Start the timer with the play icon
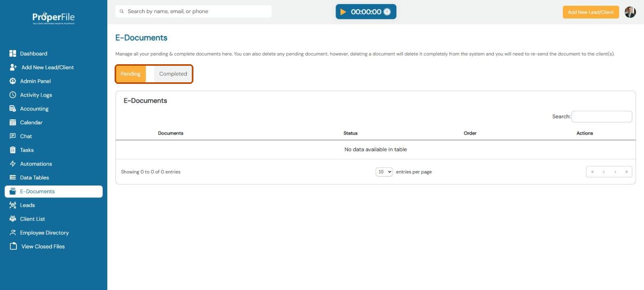 point(343,12)
